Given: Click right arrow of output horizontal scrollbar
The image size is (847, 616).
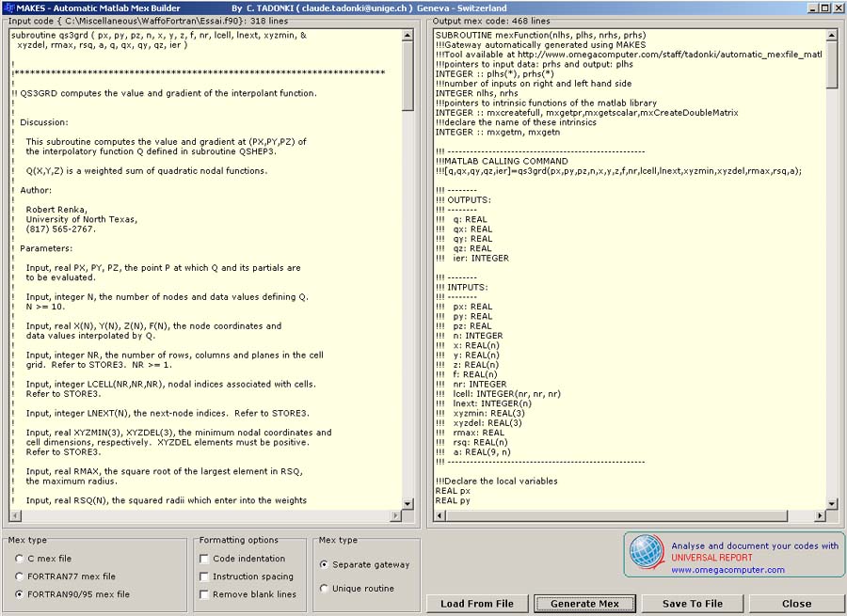Looking at the screenshot, I should coord(821,515).
